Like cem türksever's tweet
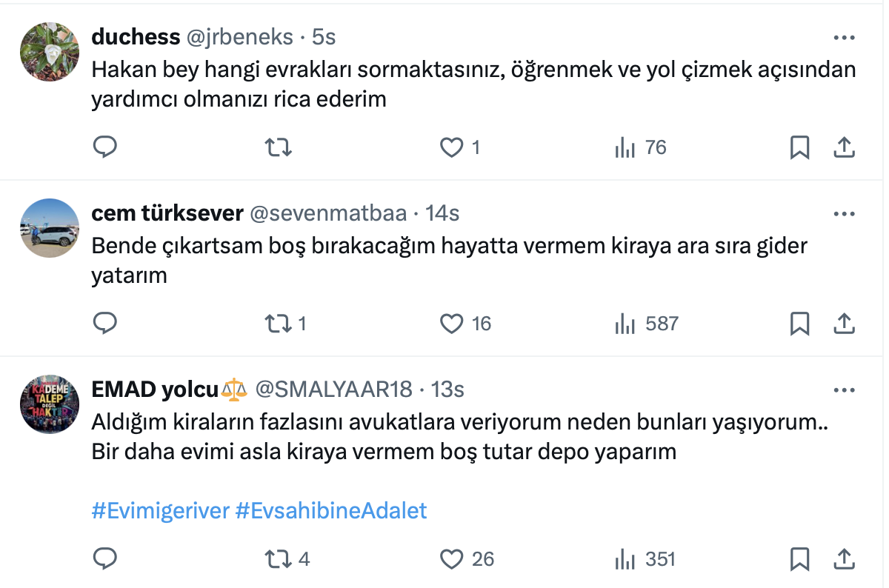 click(451, 324)
